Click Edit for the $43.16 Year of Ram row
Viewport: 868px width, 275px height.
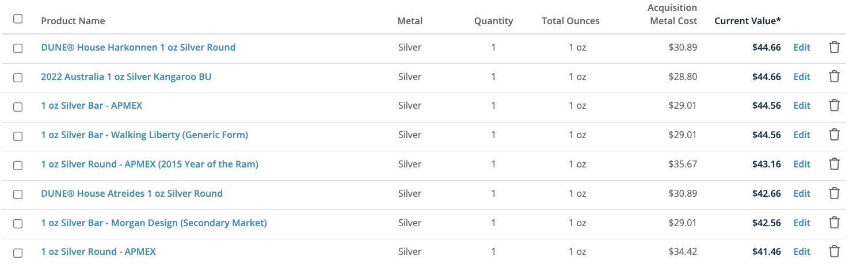point(802,164)
